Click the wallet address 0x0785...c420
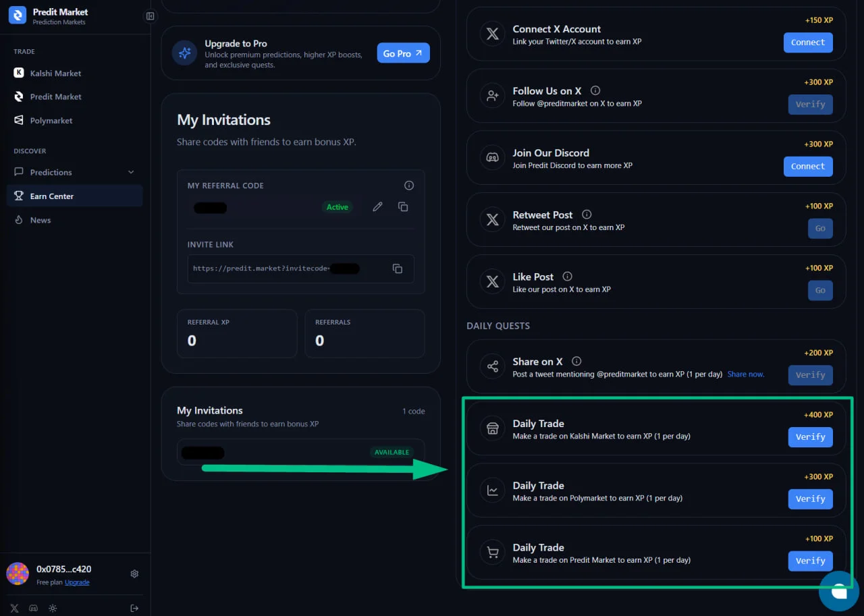 tap(63, 569)
